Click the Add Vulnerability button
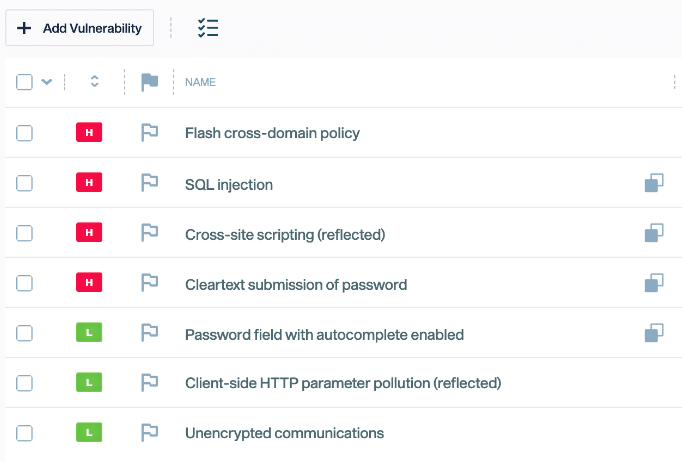Image resolution: width=682 pixels, height=462 pixels. click(x=80, y=28)
